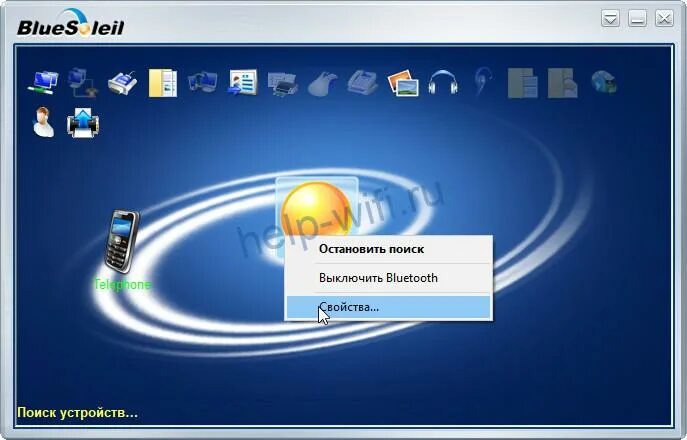The height and width of the screenshot is (440, 687).
Task: Click the orange sun local device
Action: pyautogui.click(x=316, y=209)
